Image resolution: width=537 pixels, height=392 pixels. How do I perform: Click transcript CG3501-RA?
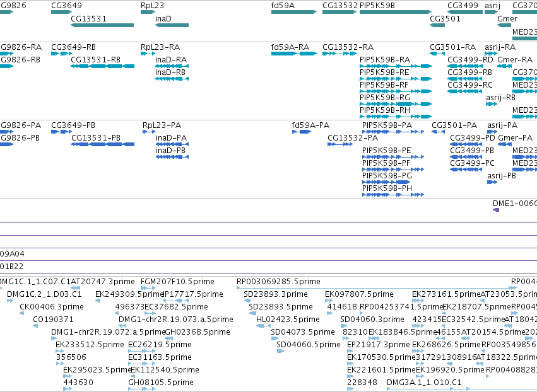tap(437, 54)
